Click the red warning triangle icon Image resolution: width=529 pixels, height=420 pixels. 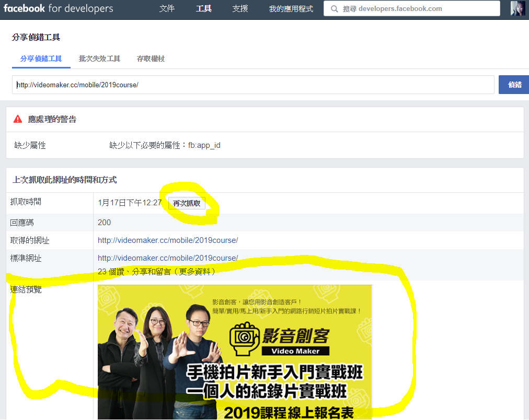(18, 119)
